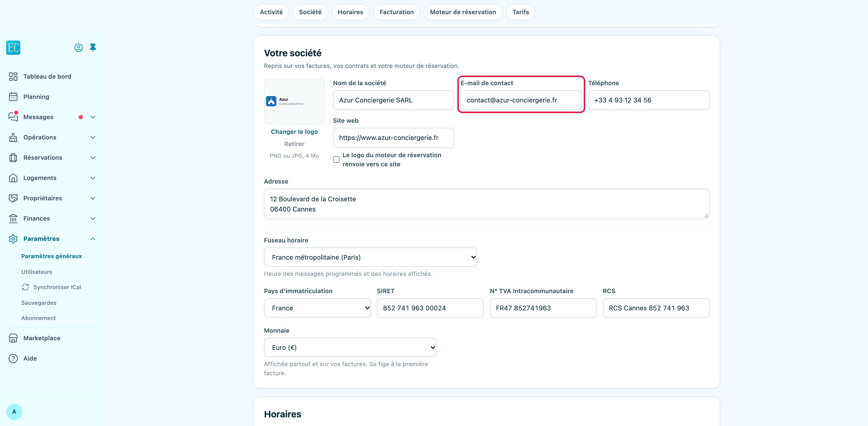Open Tableau de bord dashboard icon
The height and width of the screenshot is (426, 868).
[13, 76]
